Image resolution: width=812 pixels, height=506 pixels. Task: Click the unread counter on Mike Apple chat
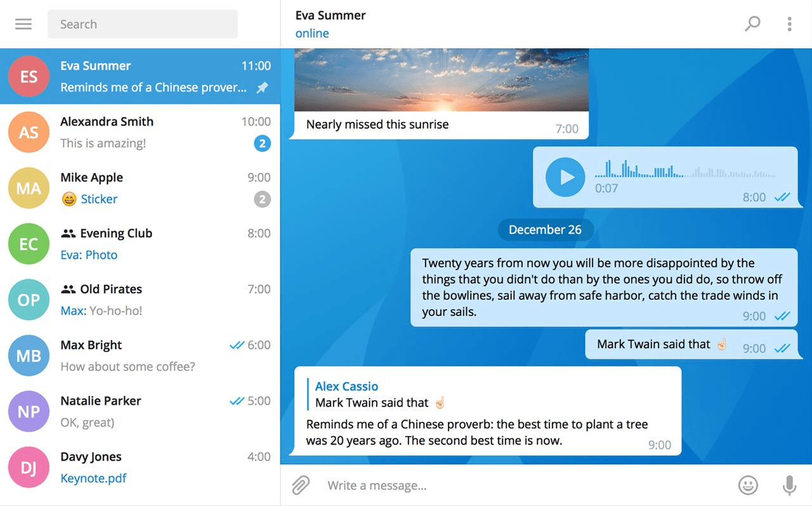click(x=262, y=199)
